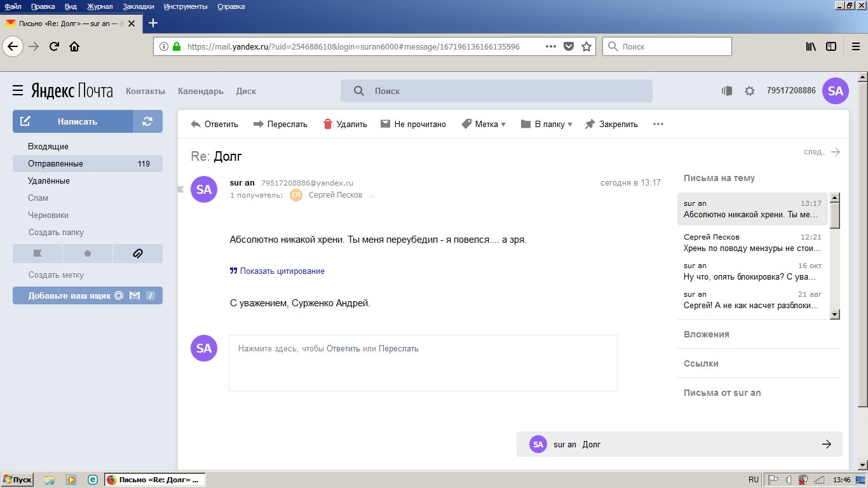
Task: Open the settings gear icon
Action: click(x=750, y=91)
